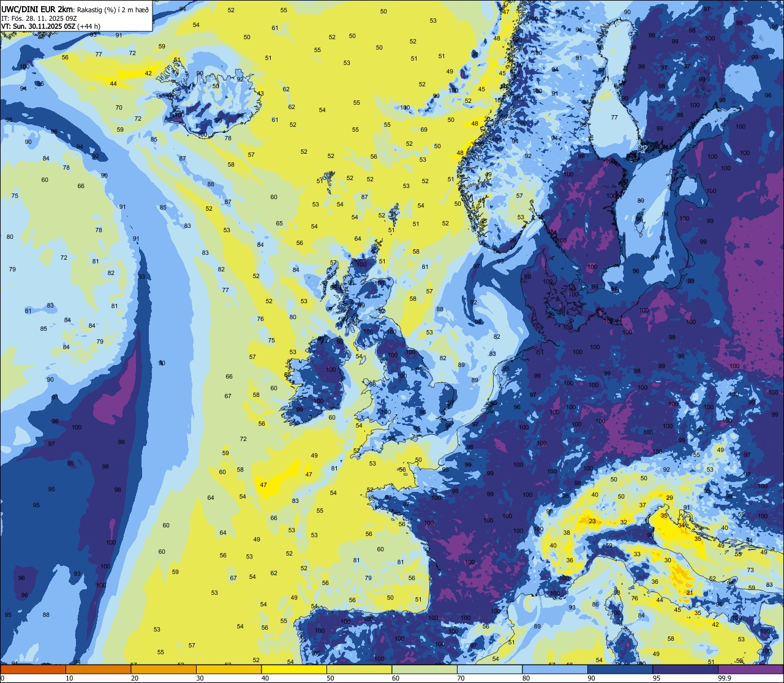
Task: Click the legend tick label 99.9
Action: click(725, 678)
